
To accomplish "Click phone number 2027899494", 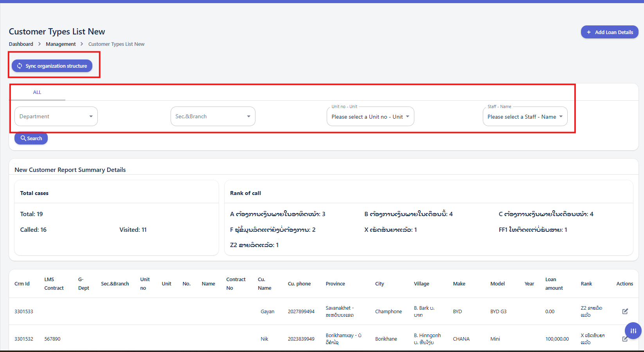I will (301, 312).
